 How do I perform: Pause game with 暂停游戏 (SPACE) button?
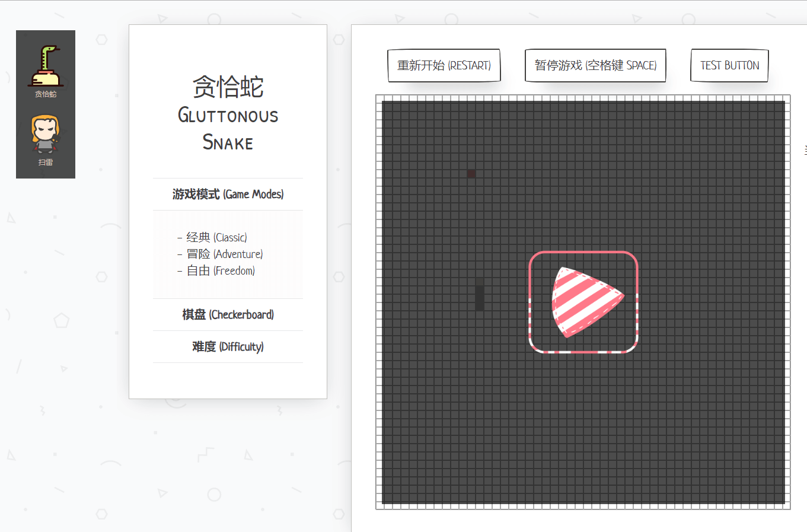point(595,65)
